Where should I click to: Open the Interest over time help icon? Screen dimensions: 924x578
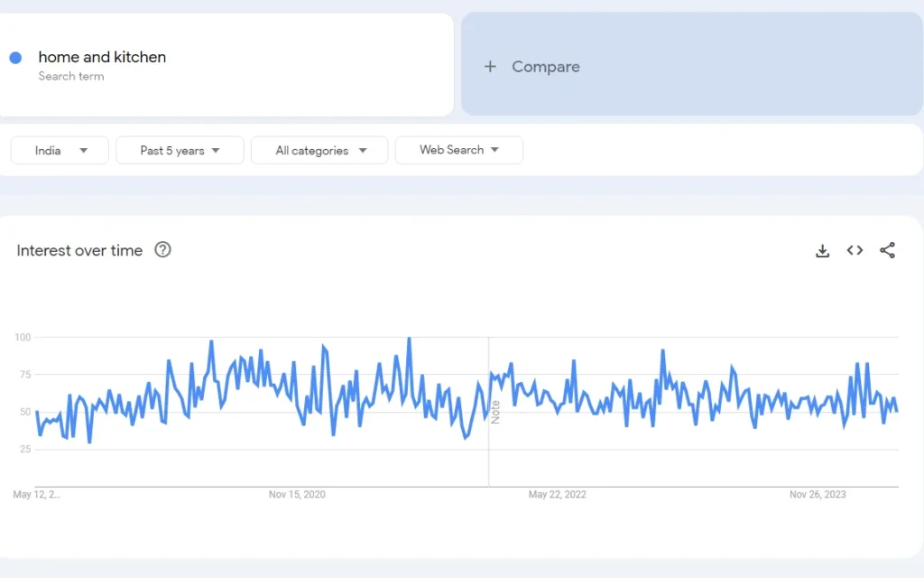pyautogui.click(x=162, y=250)
